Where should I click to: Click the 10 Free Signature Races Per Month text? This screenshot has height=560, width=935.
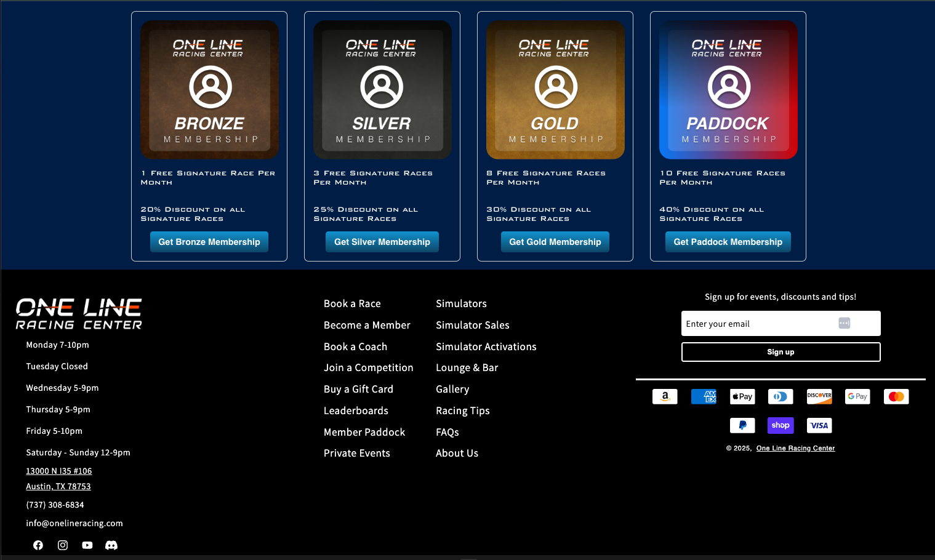tap(722, 178)
